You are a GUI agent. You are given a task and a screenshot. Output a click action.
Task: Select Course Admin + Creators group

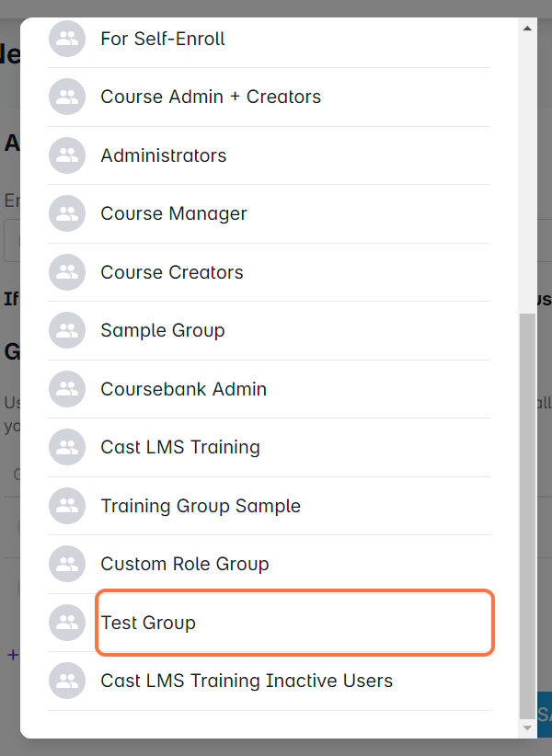tap(211, 97)
